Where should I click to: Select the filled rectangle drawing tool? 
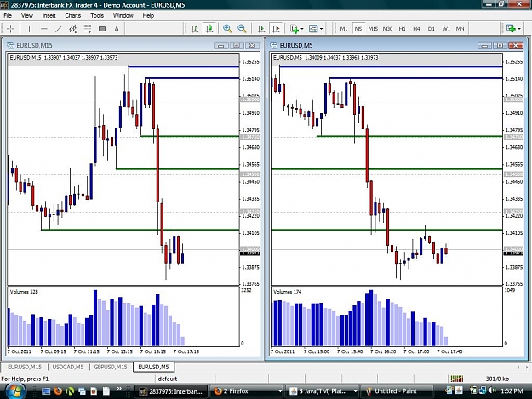pos(102,29)
